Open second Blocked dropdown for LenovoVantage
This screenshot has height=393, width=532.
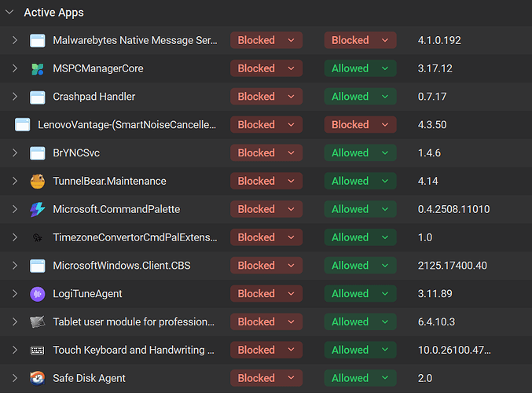click(360, 124)
